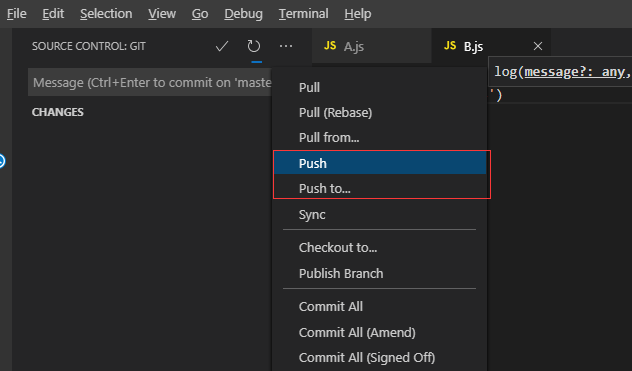Screen dimensions: 632x371
Task: Choose Pull (Rebase) menu entry
Action: (380, 113)
